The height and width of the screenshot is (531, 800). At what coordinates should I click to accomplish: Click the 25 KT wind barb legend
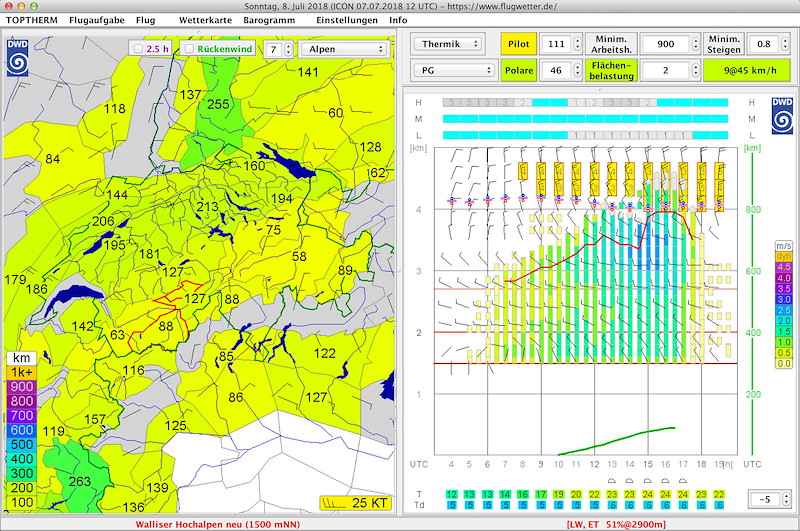pyautogui.click(x=356, y=503)
